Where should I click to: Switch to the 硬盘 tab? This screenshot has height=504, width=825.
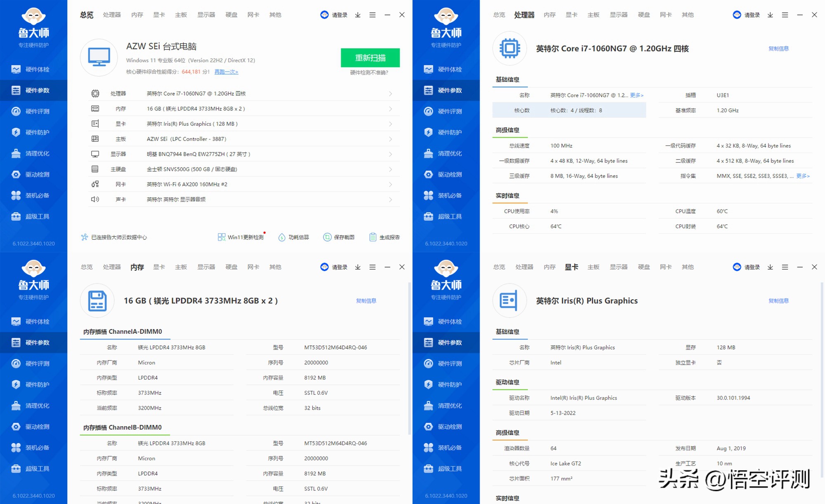[231, 14]
